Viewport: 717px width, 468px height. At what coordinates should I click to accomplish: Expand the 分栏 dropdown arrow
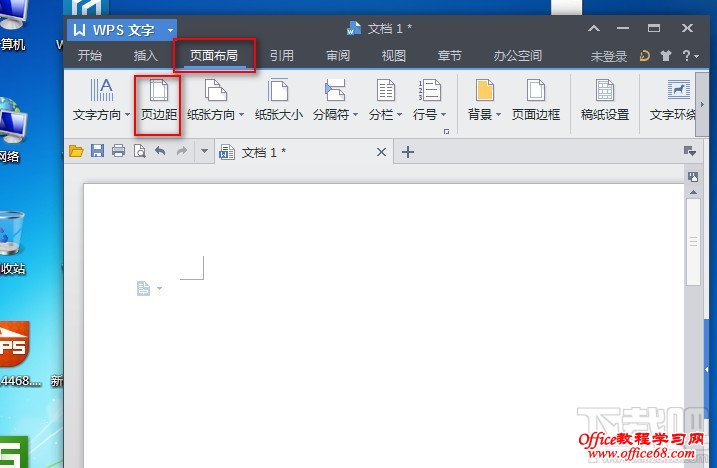399,114
